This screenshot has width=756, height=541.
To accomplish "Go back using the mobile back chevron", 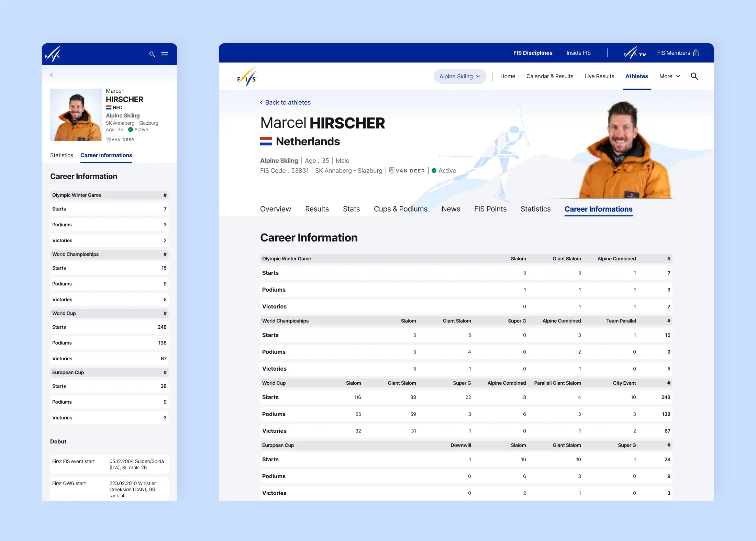I will [52, 75].
